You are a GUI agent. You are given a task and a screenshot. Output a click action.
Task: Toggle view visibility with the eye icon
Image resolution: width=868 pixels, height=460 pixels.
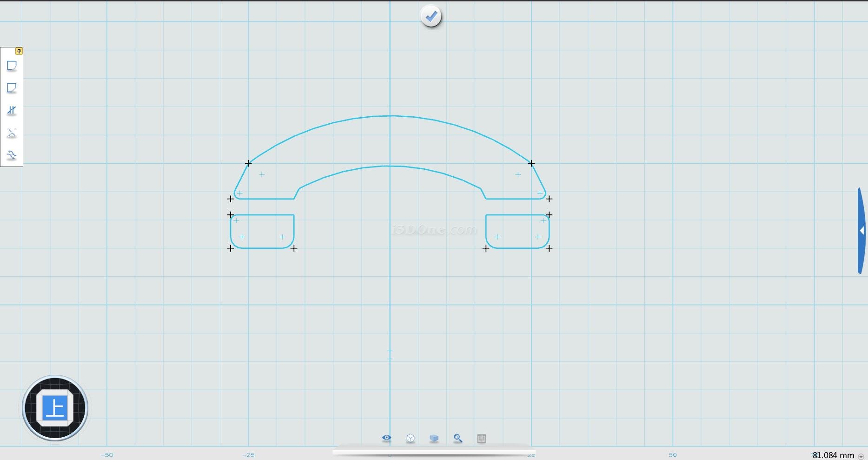[386, 438]
